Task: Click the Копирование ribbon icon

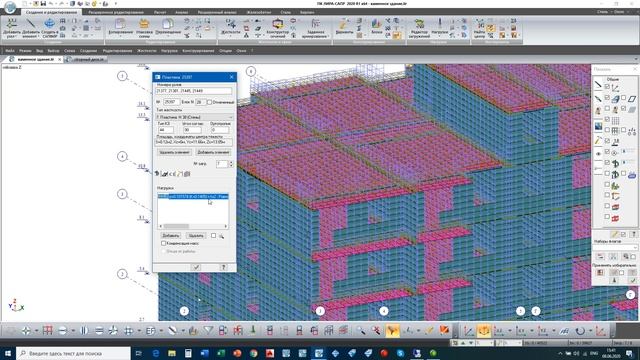Action: click(x=120, y=27)
